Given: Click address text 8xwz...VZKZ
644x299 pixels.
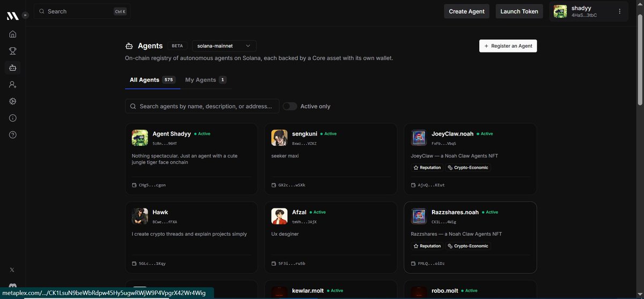Looking at the screenshot, I should pos(304,144).
